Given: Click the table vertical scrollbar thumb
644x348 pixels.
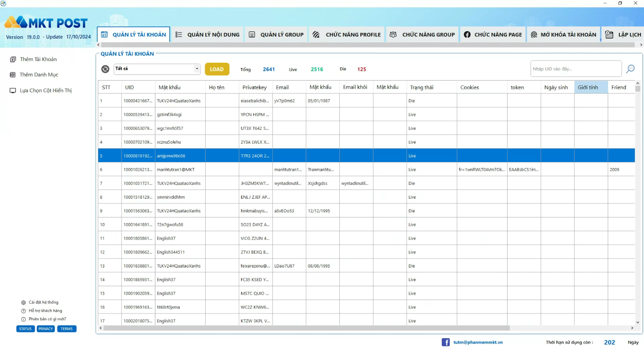Looking at the screenshot, I should pyautogui.click(x=638, y=89).
